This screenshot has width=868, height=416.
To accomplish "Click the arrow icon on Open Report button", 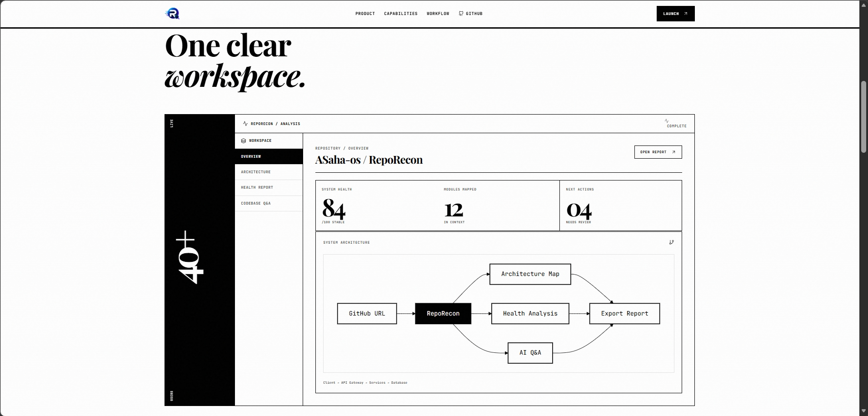I will (673, 152).
